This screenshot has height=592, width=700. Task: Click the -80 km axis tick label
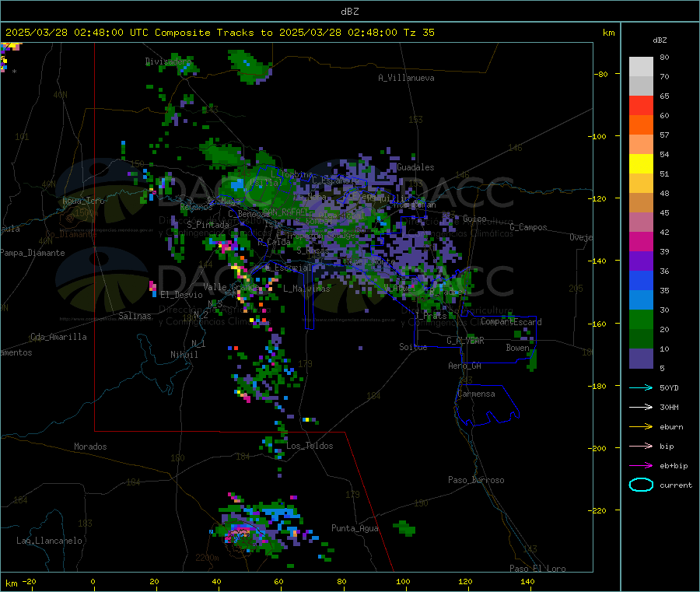click(601, 74)
